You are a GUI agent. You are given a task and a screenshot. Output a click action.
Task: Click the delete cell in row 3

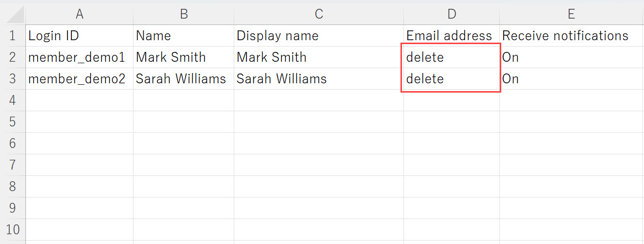(451, 79)
